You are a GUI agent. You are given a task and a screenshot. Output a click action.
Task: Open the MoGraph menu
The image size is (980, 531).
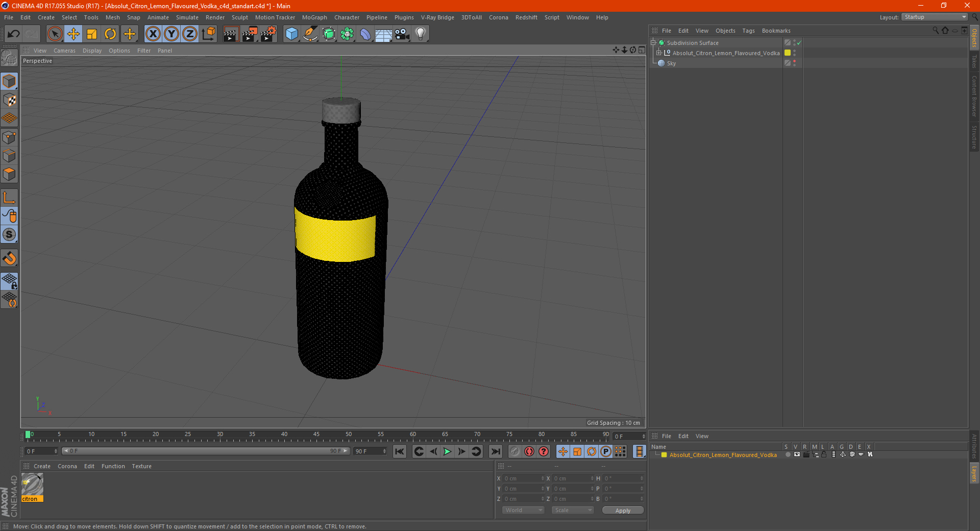(314, 17)
